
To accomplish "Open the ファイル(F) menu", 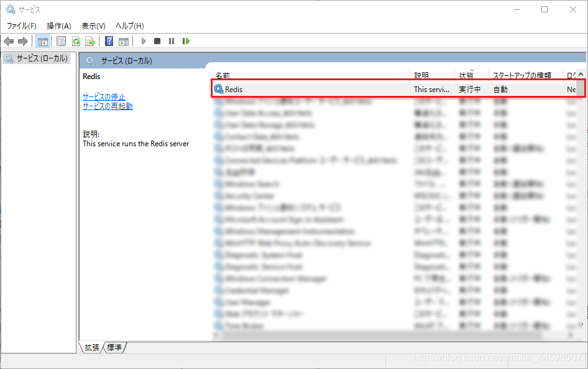I will pos(21,26).
